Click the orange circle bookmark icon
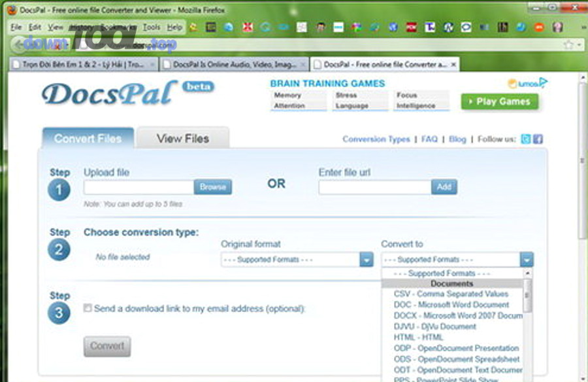This screenshot has width=588, height=382. tap(539, 27)
